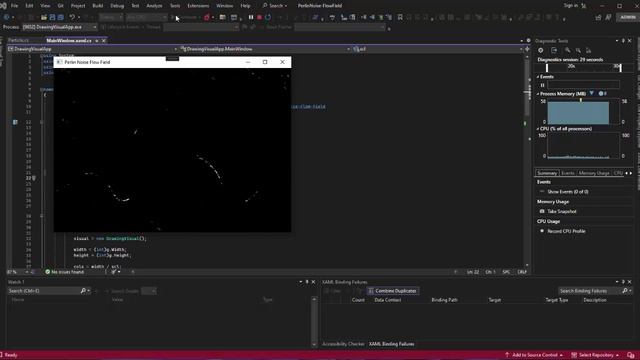Viewport: 640px width, 360px height.
Task: Click Record CPU Profile dot icon
Action: click(x=542, y=231)
